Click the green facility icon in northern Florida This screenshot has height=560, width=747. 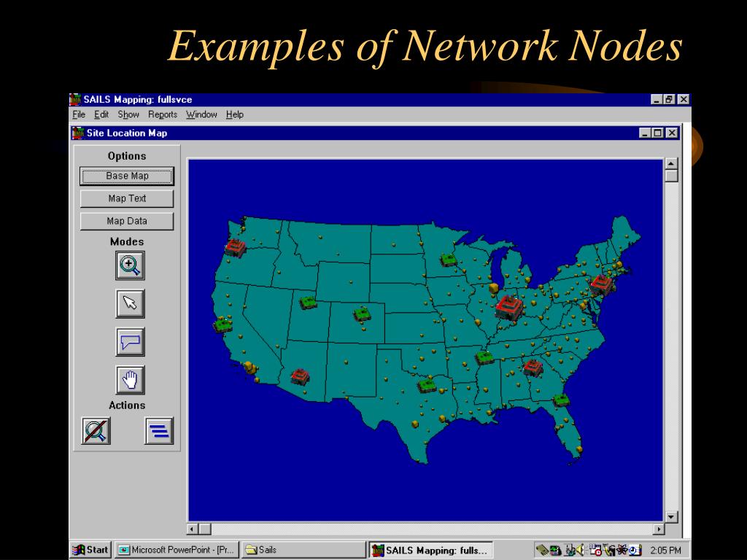click(x=561, y=400)
